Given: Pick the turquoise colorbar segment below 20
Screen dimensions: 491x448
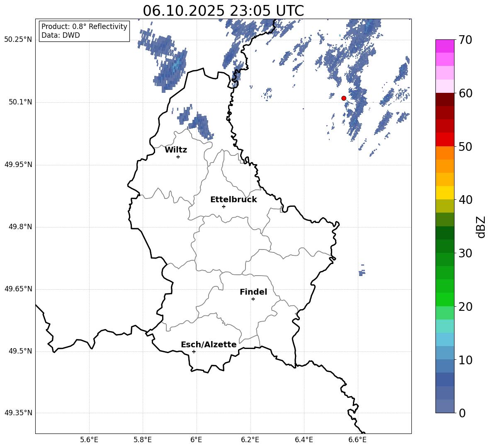Looking at the screenshot, I should (445, 326).
